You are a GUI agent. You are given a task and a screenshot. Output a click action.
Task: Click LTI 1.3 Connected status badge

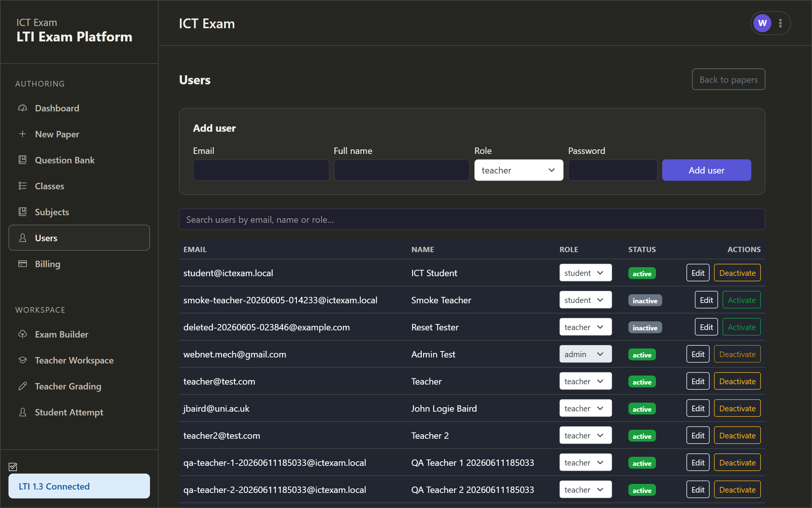[x=79, y=486]
